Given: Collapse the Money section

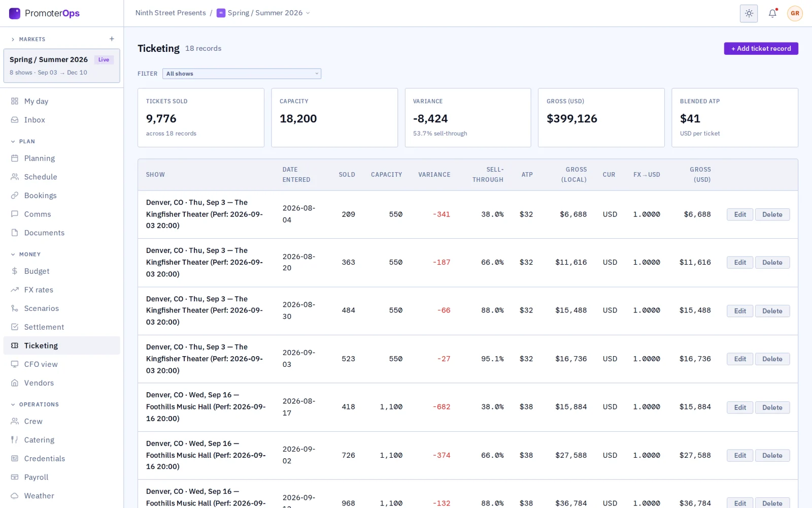Looking at the screenshot, I should tap(26, 255).
